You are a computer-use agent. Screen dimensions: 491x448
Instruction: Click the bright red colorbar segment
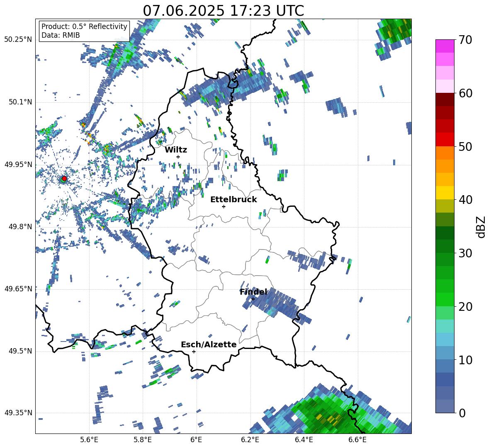(445, 140)
